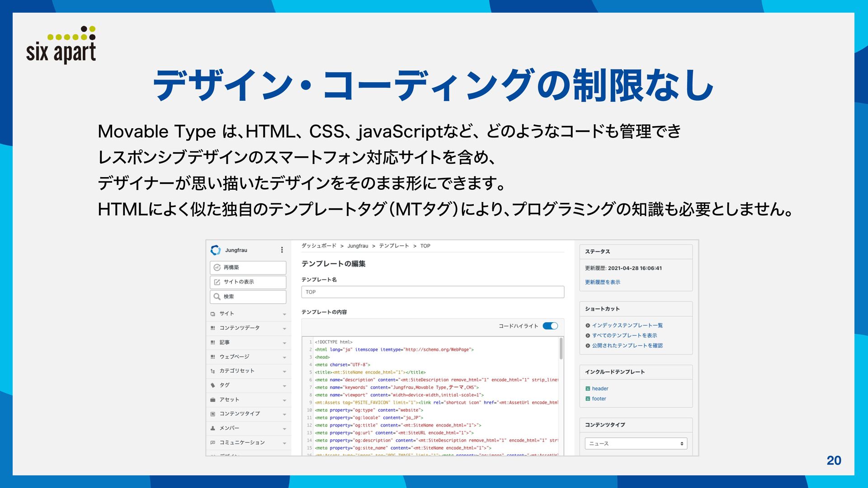Screen dimensions: 868x488
Task: Click the code editor vertical scrollbar
Action: (x=561, y=349)
